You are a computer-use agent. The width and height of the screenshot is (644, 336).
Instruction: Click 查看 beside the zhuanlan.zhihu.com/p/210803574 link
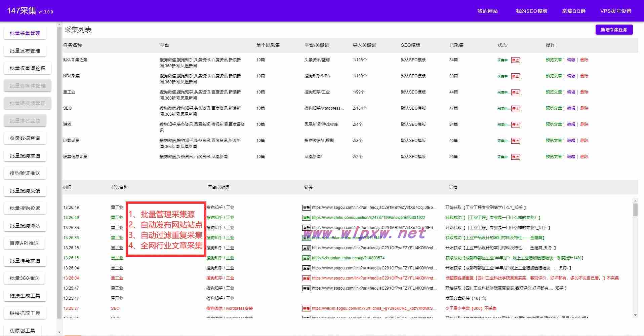[x=306, y=258]
